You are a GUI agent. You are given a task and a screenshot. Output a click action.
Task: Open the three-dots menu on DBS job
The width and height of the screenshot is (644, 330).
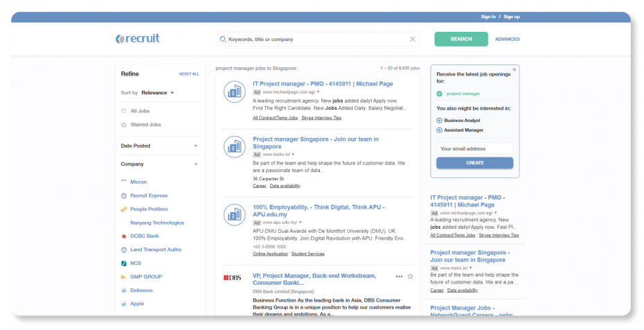pyautogui.click(x=399, y=277)
